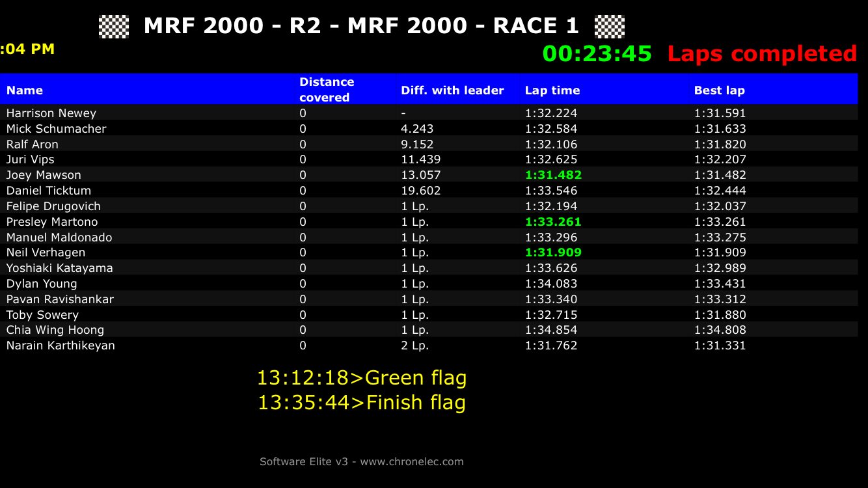
Task: Select driver Mick Schumacher
Action: (x=57, y=129)
